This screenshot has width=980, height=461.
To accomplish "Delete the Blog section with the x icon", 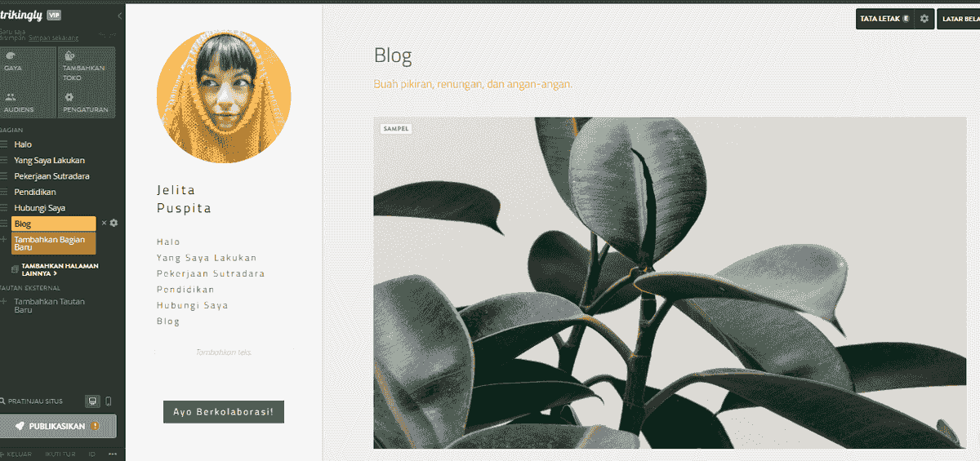I will pos(104,223).
